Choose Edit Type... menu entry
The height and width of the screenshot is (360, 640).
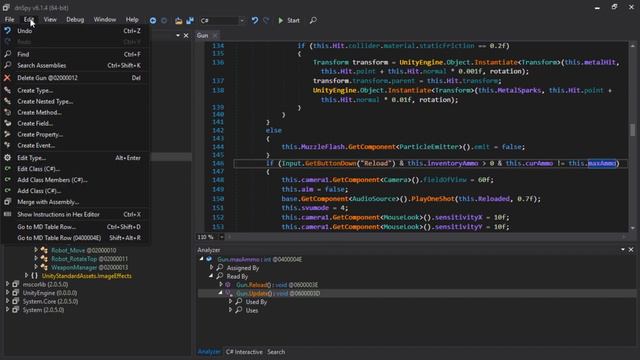pos(74,158)
